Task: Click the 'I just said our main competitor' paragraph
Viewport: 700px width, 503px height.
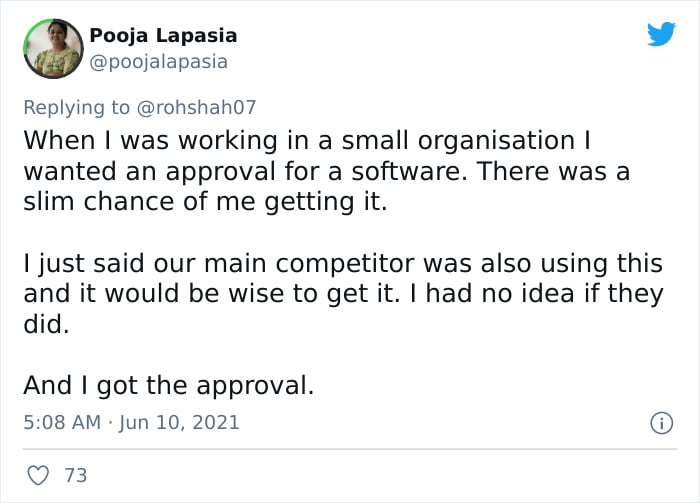Action: 343,293
